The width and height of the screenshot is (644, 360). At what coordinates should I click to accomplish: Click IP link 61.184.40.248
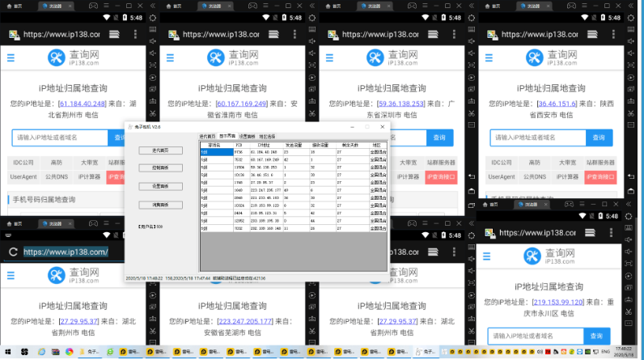[83, 104]
